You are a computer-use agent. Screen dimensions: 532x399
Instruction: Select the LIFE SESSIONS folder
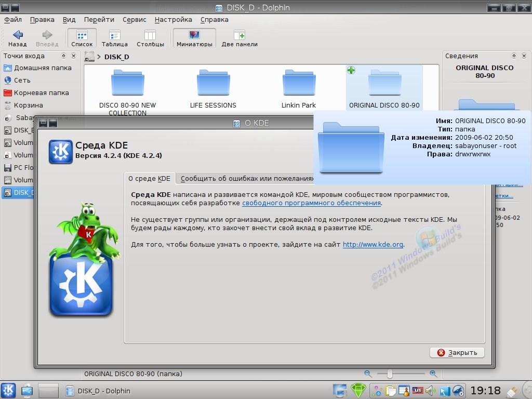[213, 89]
